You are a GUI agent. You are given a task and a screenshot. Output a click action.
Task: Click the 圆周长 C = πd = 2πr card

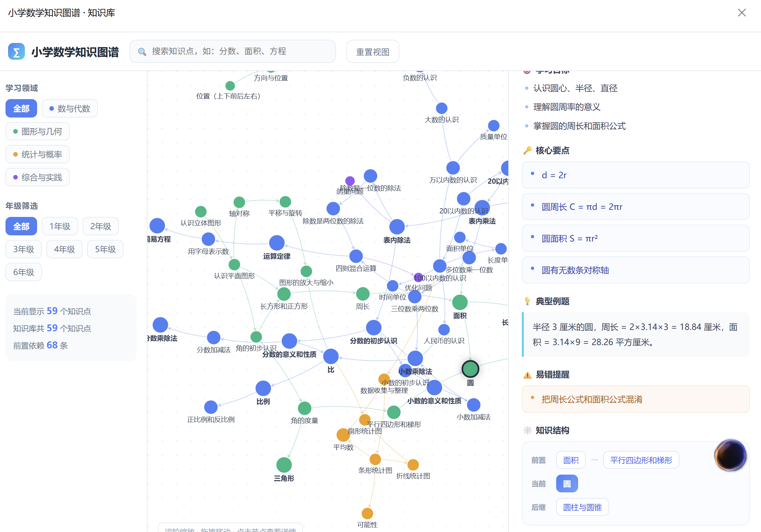[x=635, y=207]
